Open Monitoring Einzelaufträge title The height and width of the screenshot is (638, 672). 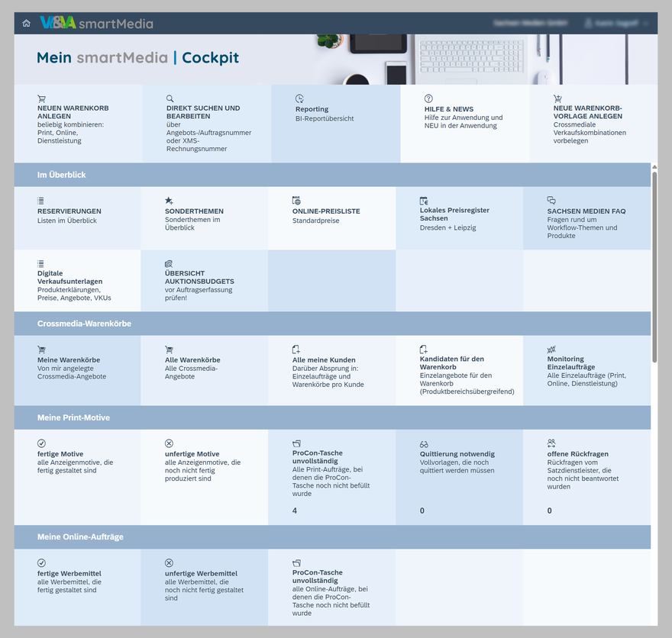pos(571,362)
